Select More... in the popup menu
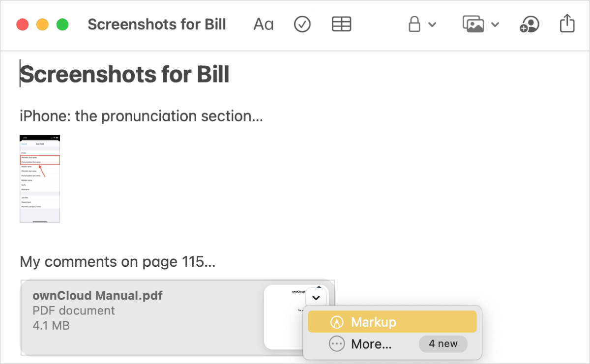The height and width of the screenshot is (364, 590). tap(392, 343)
